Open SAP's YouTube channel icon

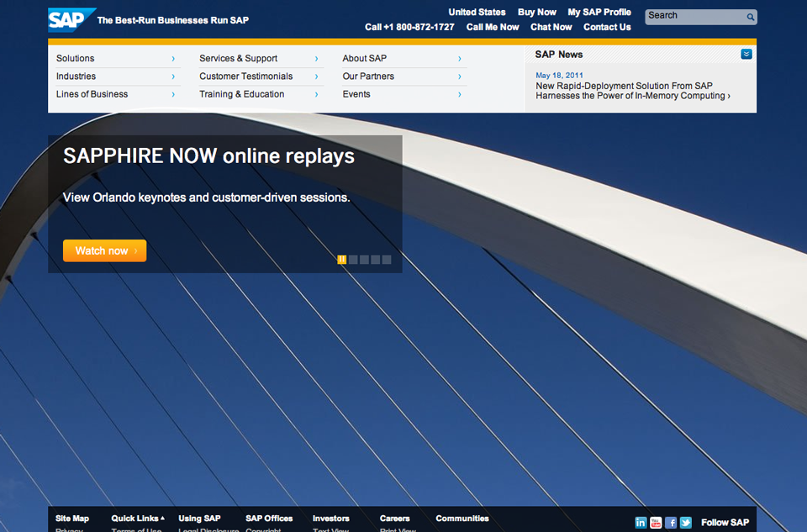pos(656,523)
